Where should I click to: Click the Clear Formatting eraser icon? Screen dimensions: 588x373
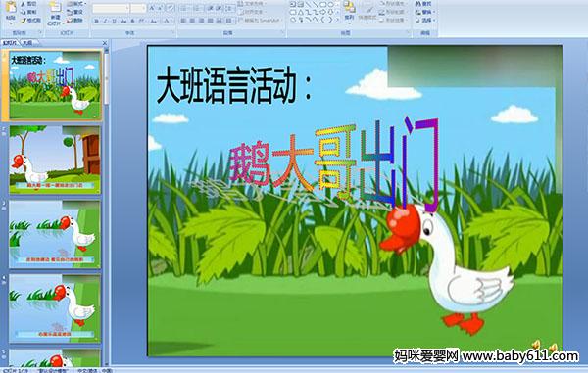[x=171, y=8]
